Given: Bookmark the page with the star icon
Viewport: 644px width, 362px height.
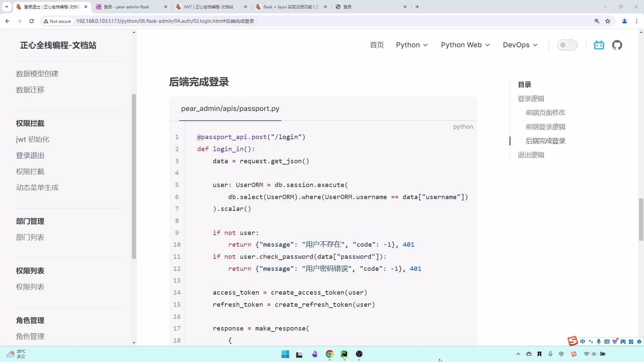Looking at the screenshot, I should [x=608, y=21].
